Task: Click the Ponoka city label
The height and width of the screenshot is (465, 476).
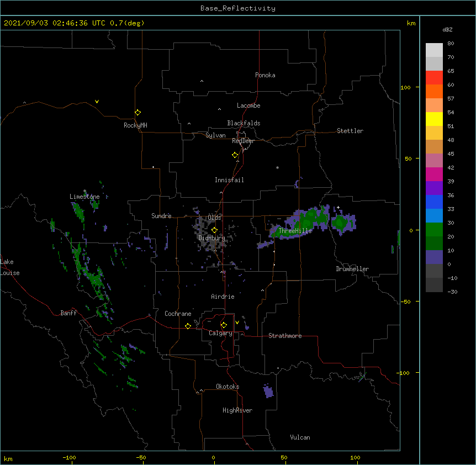Action: point(265,75)
